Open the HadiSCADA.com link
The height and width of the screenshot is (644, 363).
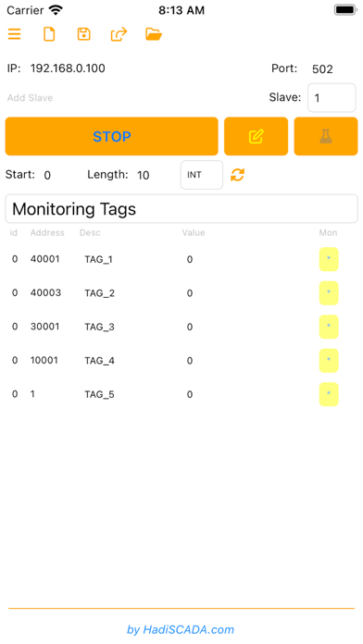tap(181, 629)
